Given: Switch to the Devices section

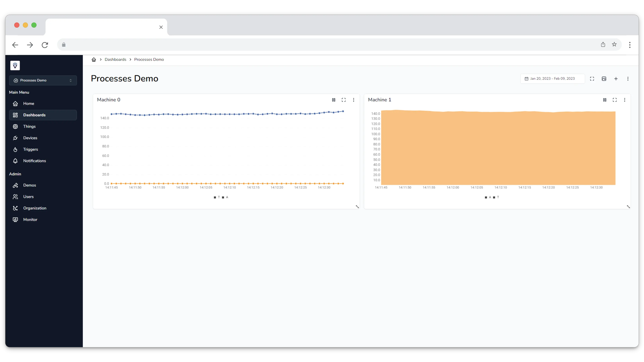Looking at the screenshot, I should 30,138.
